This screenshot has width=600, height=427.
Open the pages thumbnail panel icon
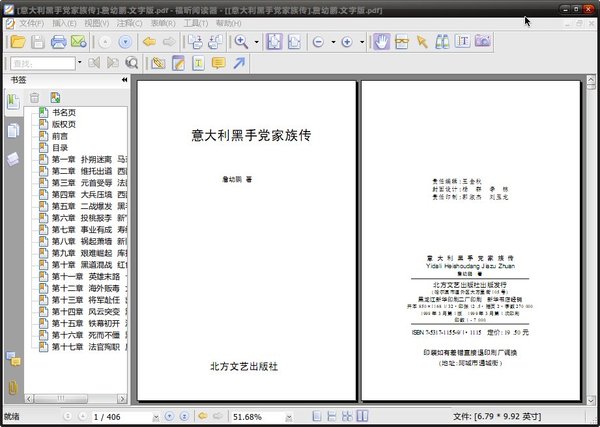click(13, 131)
